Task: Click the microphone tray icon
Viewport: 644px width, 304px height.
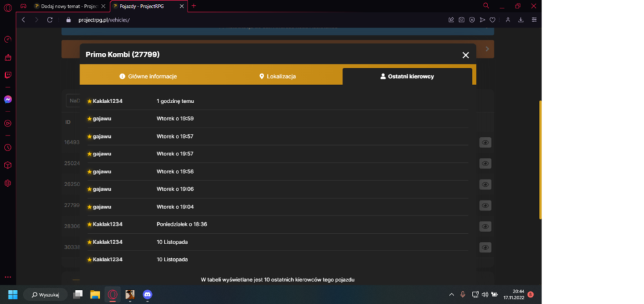Action: click(463, 294)
